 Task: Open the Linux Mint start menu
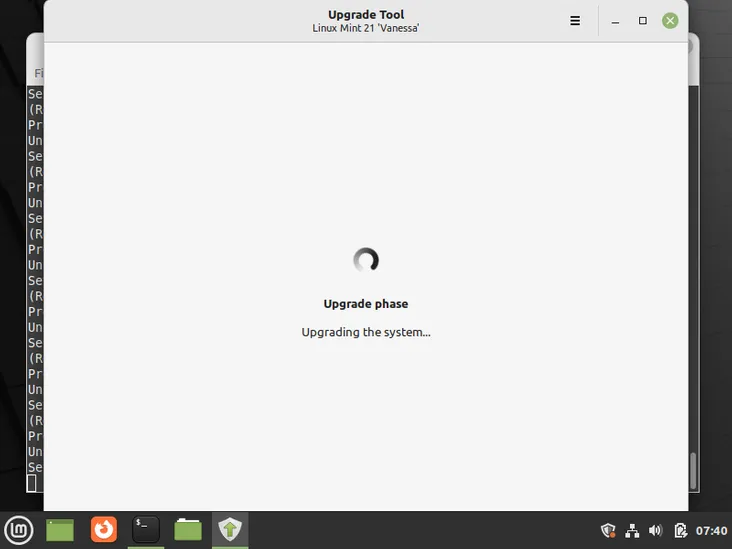point(19,529)
